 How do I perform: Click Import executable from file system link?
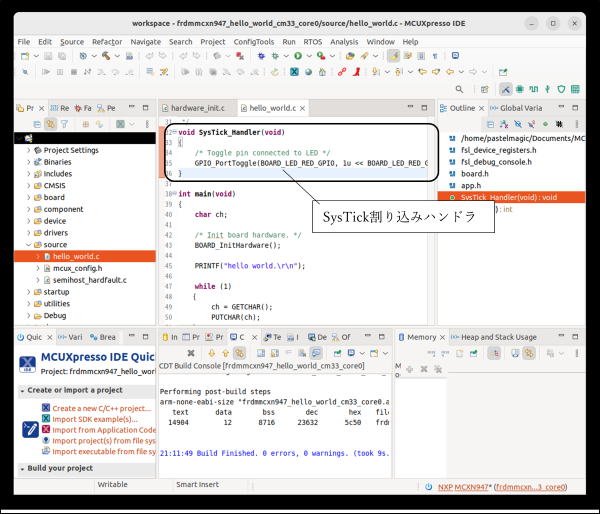tap(104, 451)
